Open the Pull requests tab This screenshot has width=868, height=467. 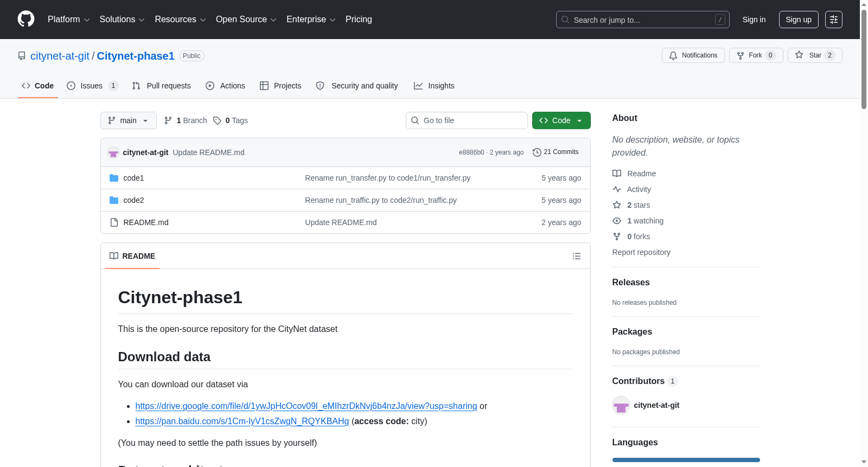pyautogui.click(x=162, y=86)
